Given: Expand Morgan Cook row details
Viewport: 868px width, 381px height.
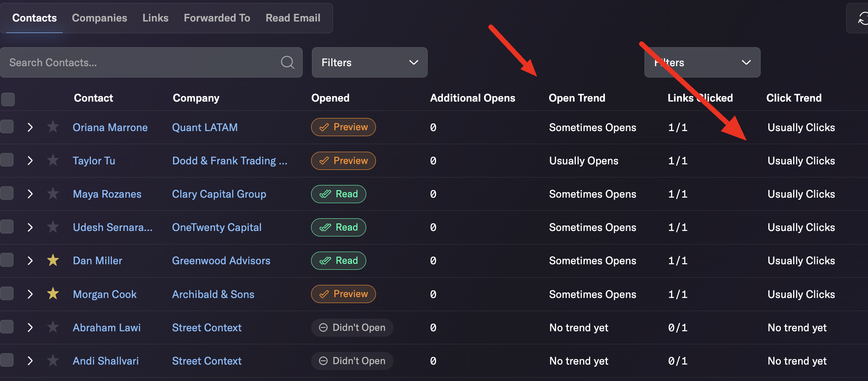Looking at the screenshot, I should 30,294.
